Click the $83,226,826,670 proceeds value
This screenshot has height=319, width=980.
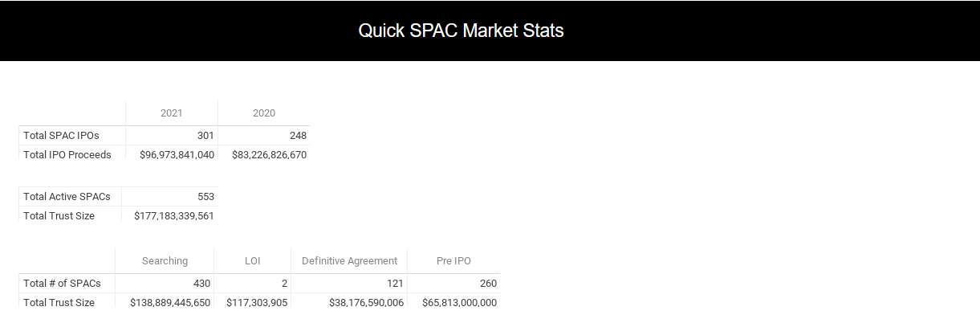click(269, 154)
